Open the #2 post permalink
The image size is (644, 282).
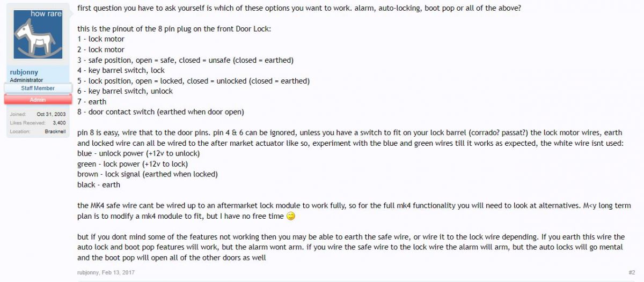pos(632,272)
